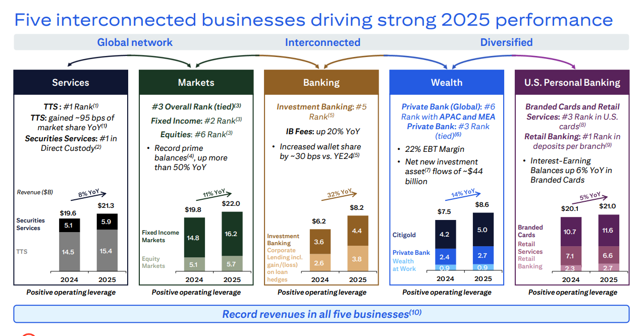Click the 8% YoY arrow in Services
Viewport: 644px width, 336px height.
coord(91,194)
